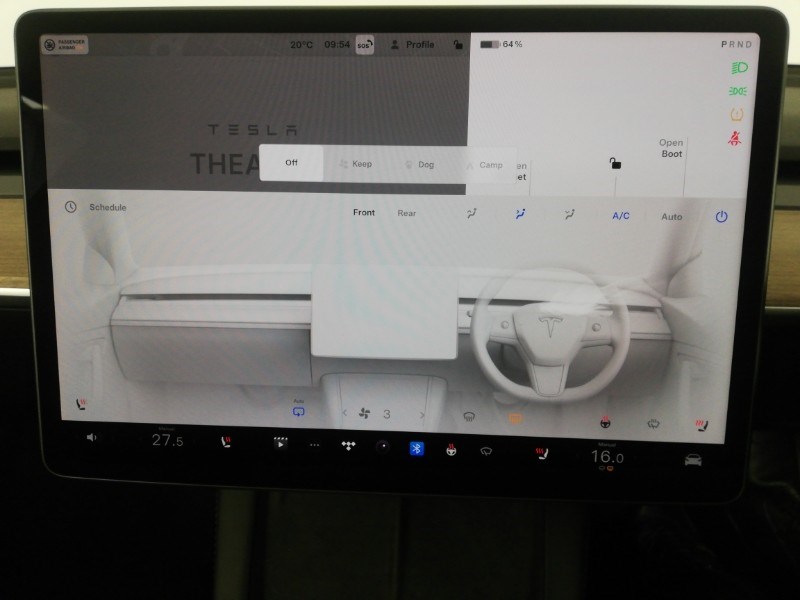This screenshot has width=800, height=600.
Task: Tap the red seatbelt warning icon
Action: 734,138
